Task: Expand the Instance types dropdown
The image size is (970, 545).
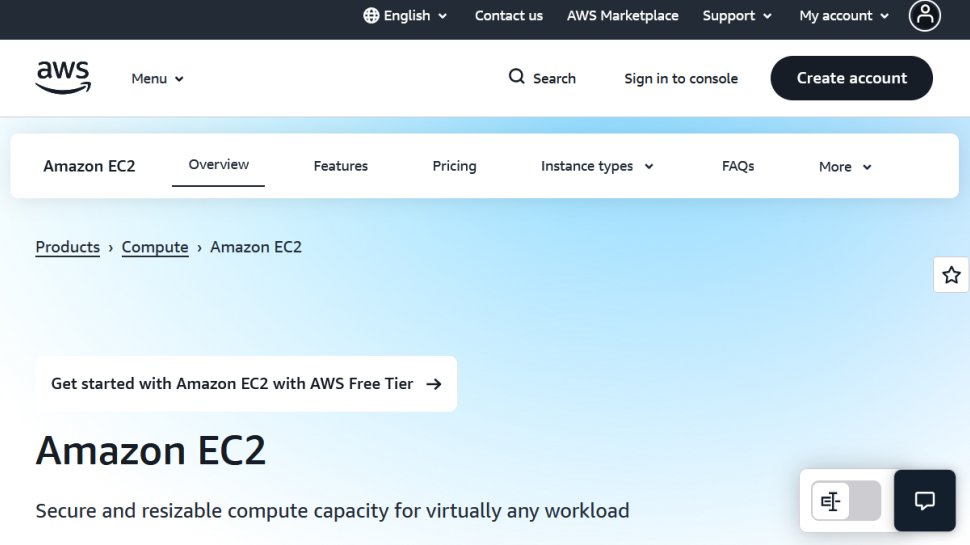Action: coord(597,166)
